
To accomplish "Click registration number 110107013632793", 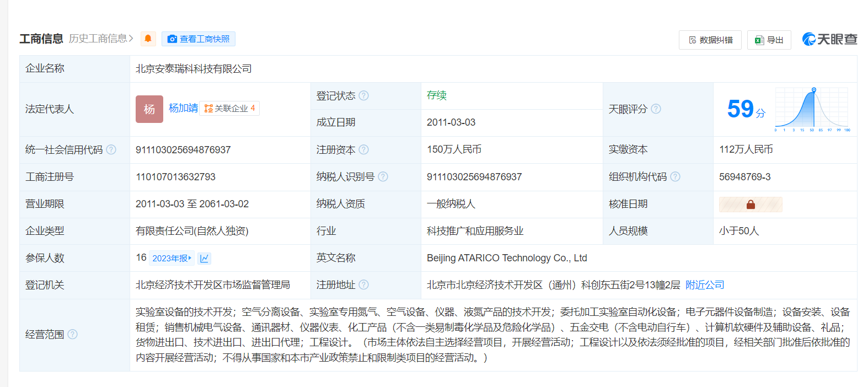I will (175, 177).
